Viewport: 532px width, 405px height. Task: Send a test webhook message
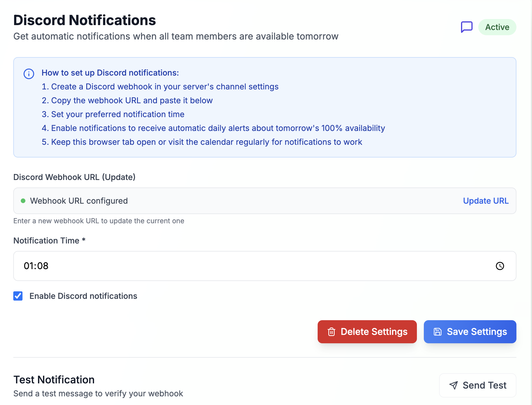tap(477, 385)
